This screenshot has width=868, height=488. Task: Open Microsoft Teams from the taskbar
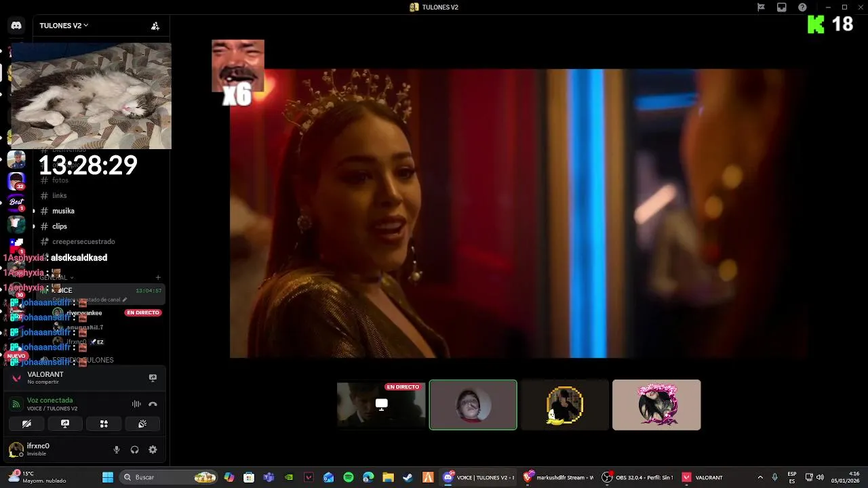[269, 477]
